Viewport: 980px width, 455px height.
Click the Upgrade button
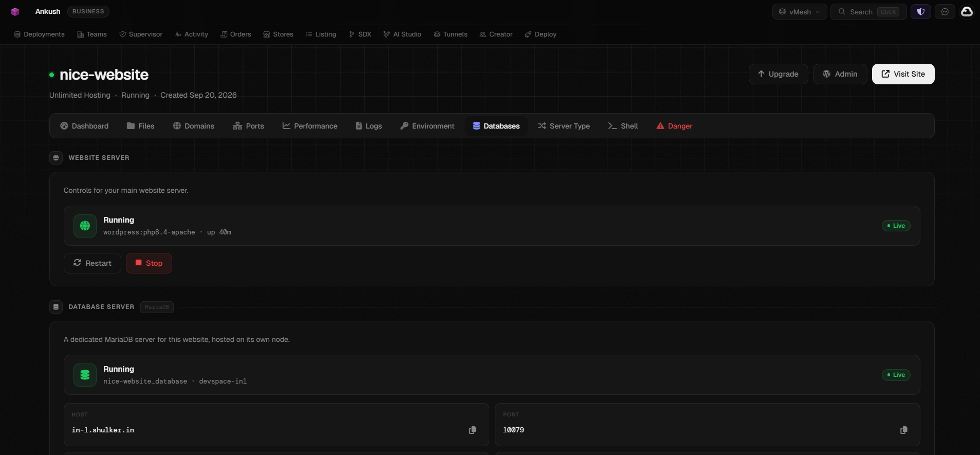point(778,74)
